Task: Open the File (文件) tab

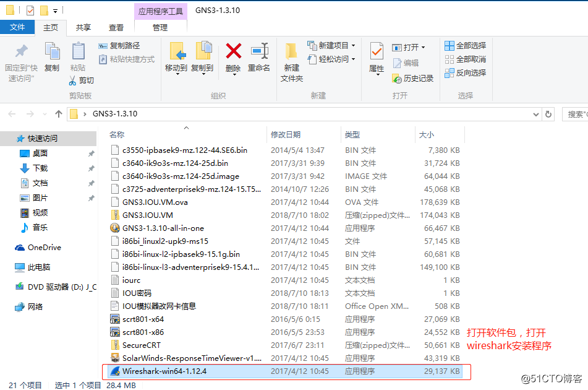Action: 17,27
